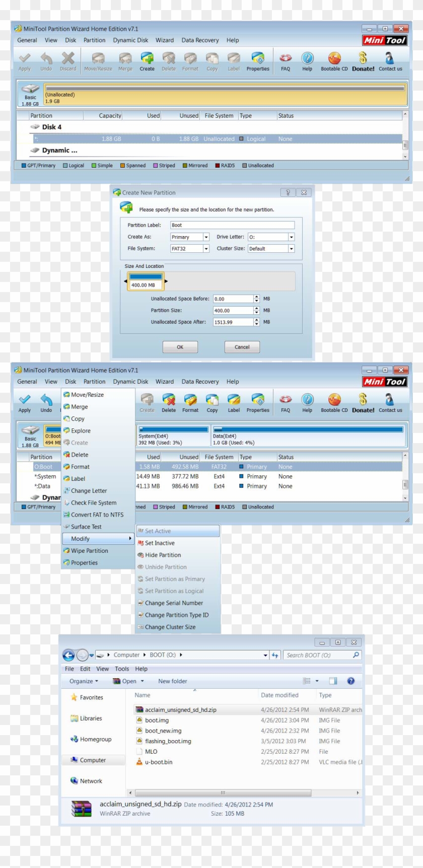Select Set Inactive in the Modify submenu

pos(178,543)
